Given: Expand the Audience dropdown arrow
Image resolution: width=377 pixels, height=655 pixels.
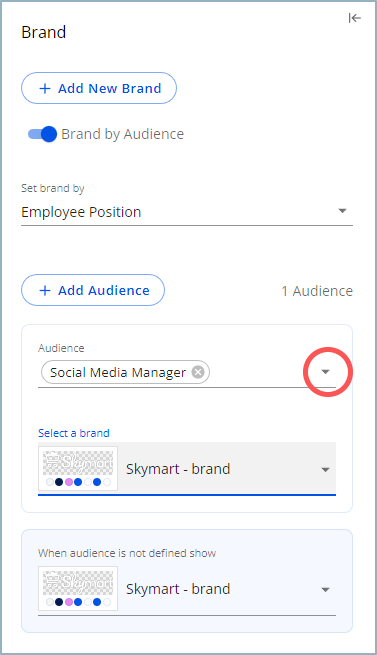Looking at the screenshot, I should coord(326,371).
